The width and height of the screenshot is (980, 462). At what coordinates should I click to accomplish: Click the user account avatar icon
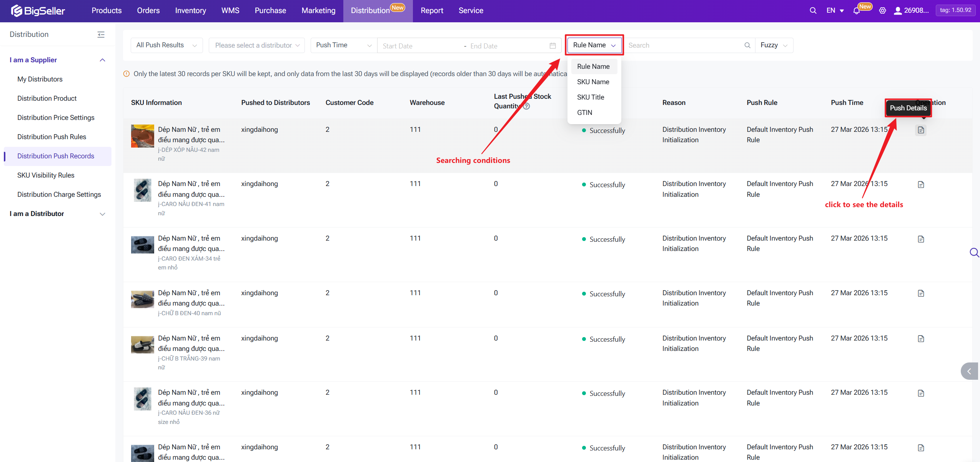point(898,11)
